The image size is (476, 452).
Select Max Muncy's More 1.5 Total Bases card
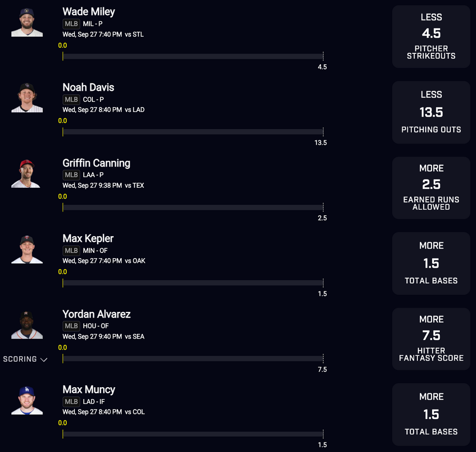click(x=431, y=414)
